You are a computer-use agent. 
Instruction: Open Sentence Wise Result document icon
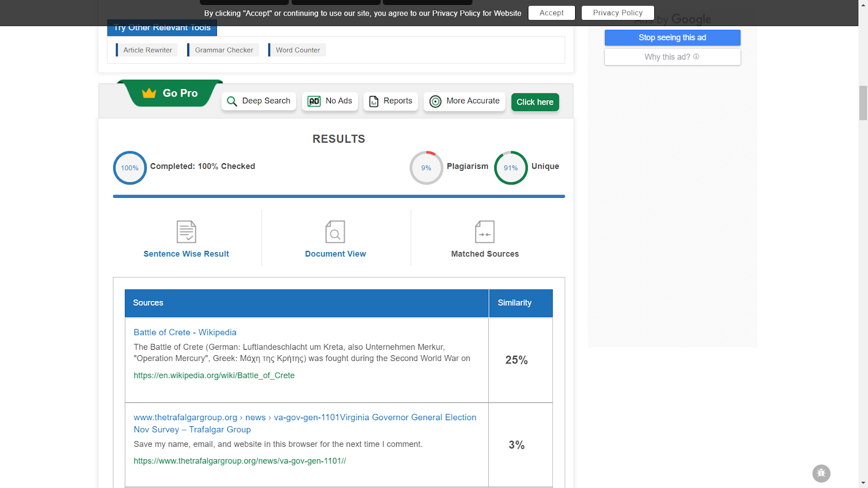pos(187,232)
